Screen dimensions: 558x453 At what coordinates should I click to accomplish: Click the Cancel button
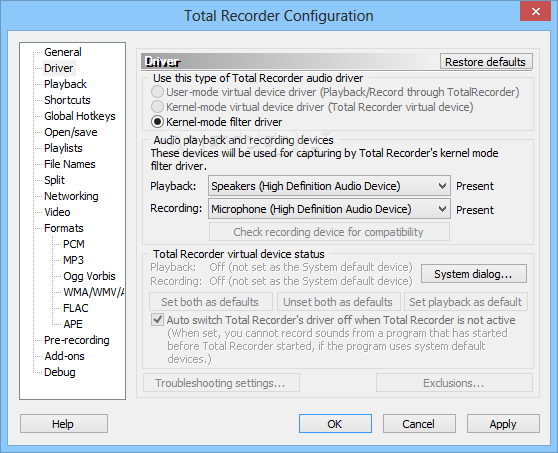[419, 424]
